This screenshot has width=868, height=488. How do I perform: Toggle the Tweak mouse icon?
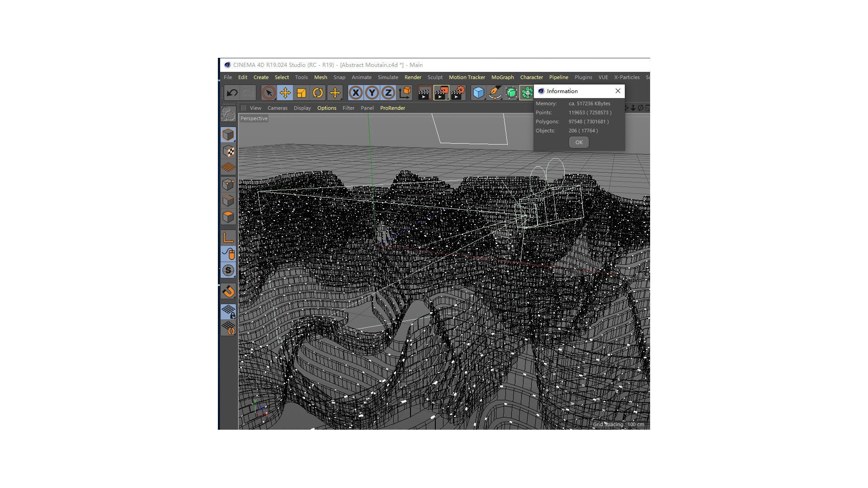tap(228, 254)
